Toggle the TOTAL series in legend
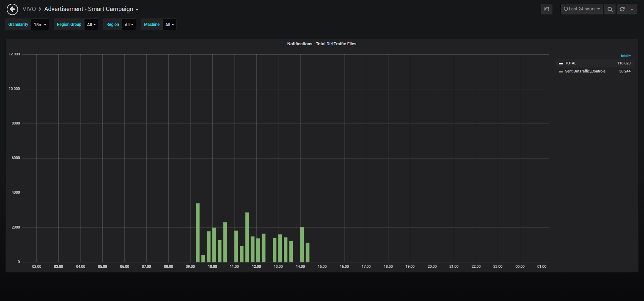The width and height of the screenshot is (644, 301). (x=571, y=63)
